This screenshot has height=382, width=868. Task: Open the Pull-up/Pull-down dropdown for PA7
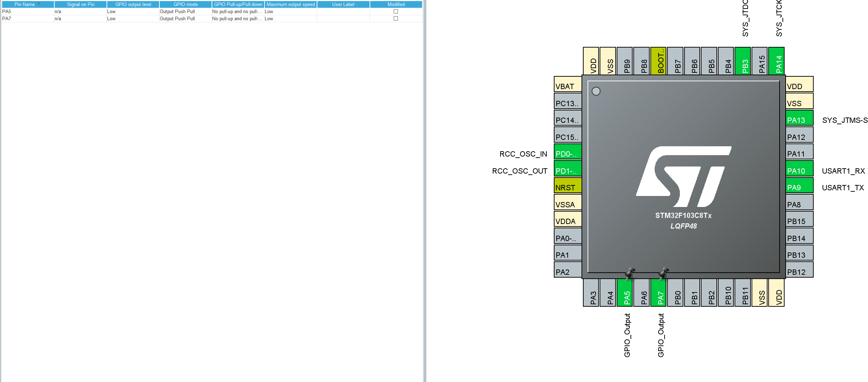pos(237,18)
